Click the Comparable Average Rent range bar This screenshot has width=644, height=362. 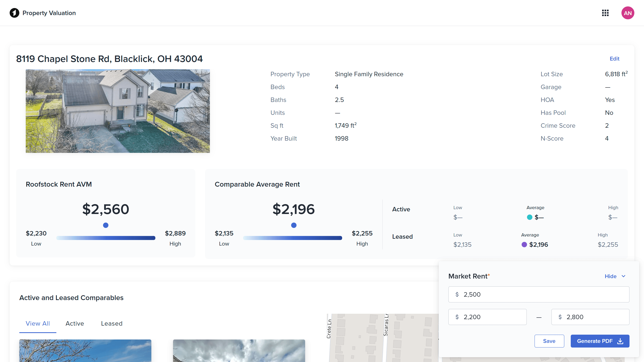292,238
